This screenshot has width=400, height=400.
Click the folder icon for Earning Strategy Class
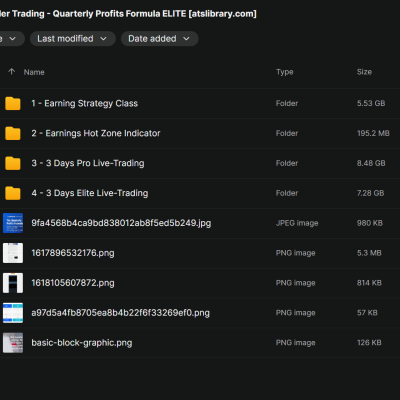[x=13, y=103]
